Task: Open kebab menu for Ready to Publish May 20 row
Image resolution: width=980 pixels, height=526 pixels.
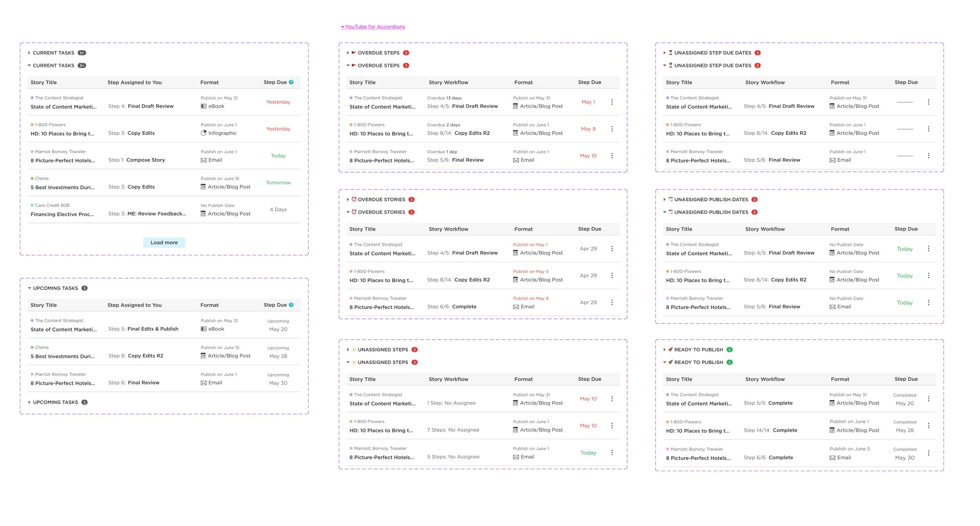Action: point(928,399)
